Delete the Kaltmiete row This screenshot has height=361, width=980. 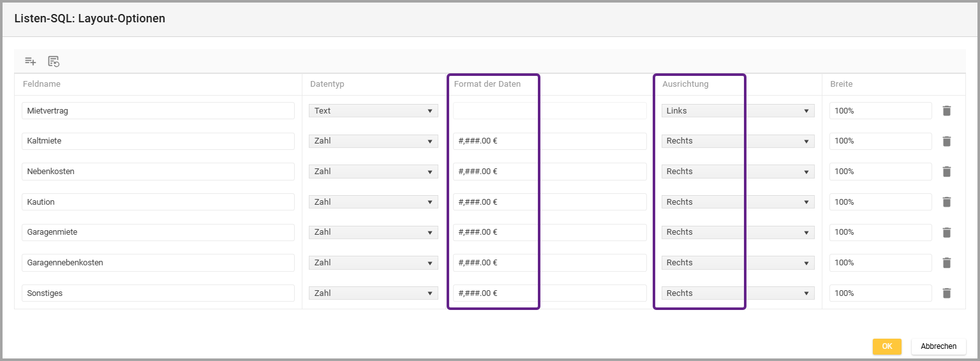click(946, 141)
